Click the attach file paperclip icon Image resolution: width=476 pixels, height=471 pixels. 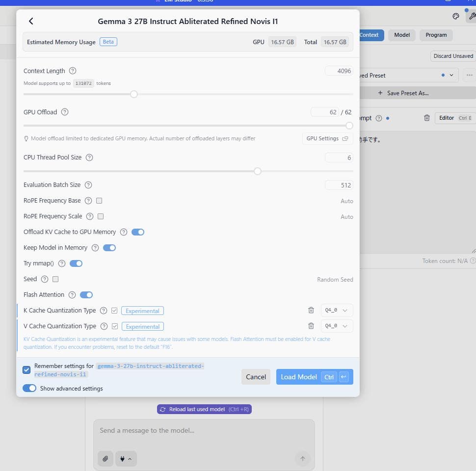(105, 459)
